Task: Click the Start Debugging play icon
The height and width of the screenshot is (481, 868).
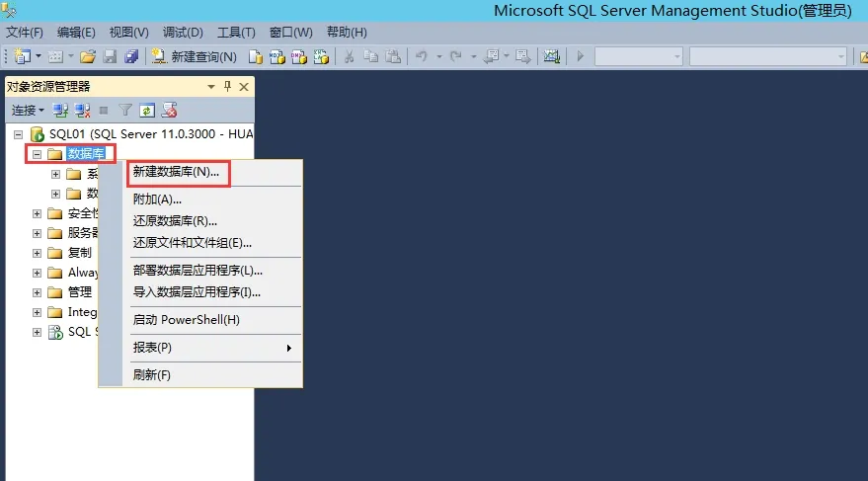Action: coord(580,56)
